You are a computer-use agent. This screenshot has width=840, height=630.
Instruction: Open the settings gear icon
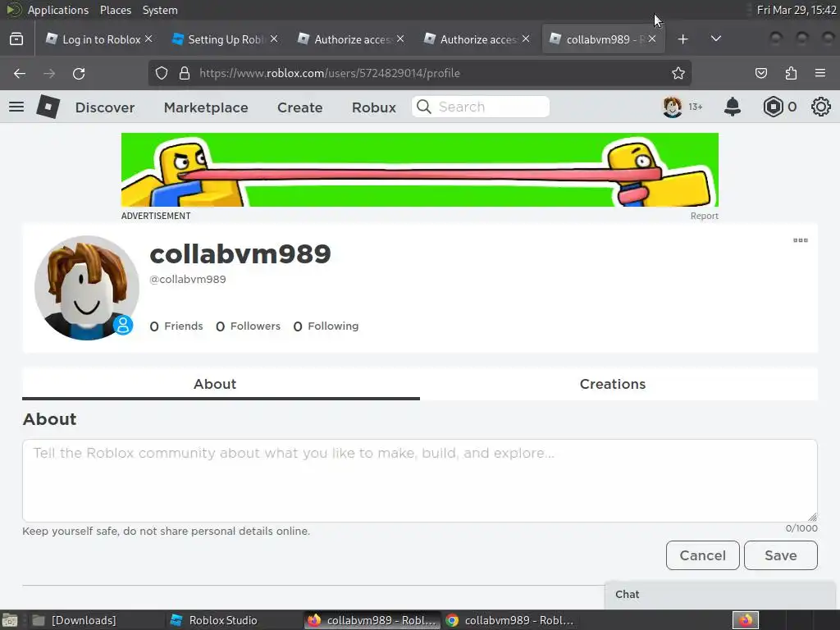coord(820,107)
